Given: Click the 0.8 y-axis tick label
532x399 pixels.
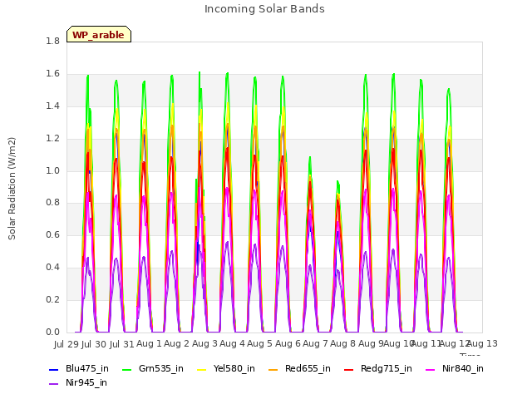Looking at the screenshot, I should click(x=52, y=203).
